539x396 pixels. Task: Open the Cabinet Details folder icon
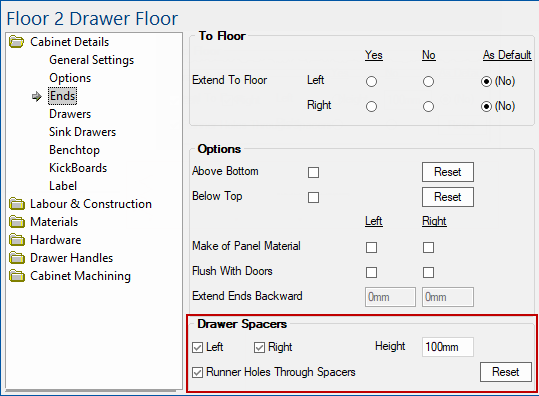click(16, 42)
